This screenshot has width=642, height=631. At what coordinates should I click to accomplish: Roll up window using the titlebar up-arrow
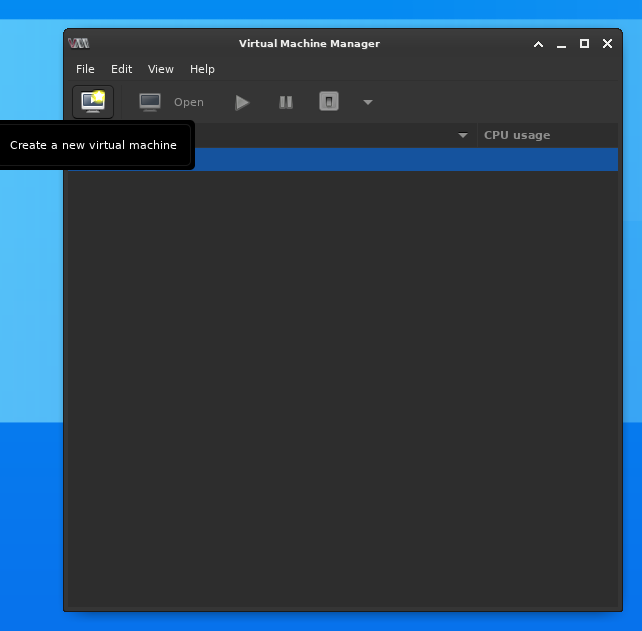pos(538,44)
